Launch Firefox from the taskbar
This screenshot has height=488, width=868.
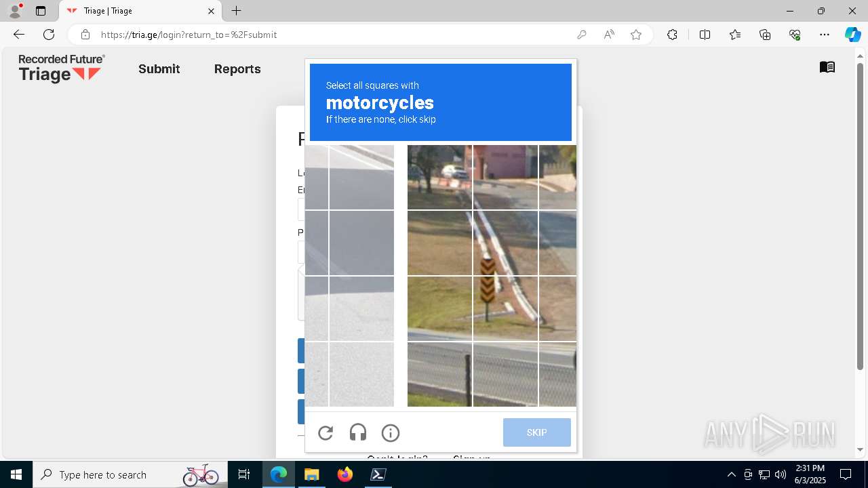(x=344, y=474)
